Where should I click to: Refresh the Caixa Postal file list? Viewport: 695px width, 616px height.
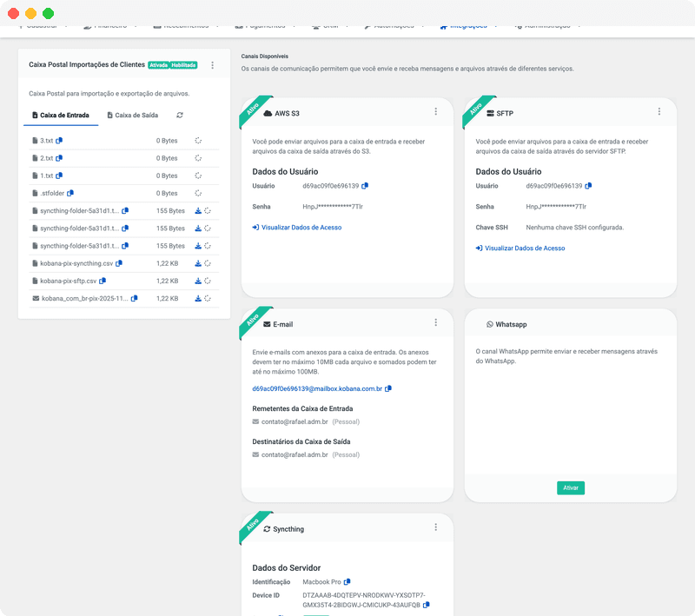click(x=178, y=114)
